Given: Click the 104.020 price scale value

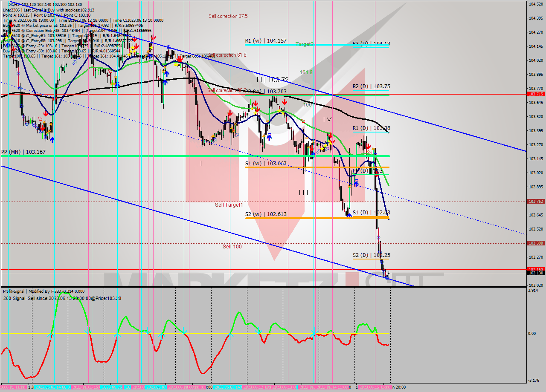Looking at the screenshot, I should click(x=536, y=60).
